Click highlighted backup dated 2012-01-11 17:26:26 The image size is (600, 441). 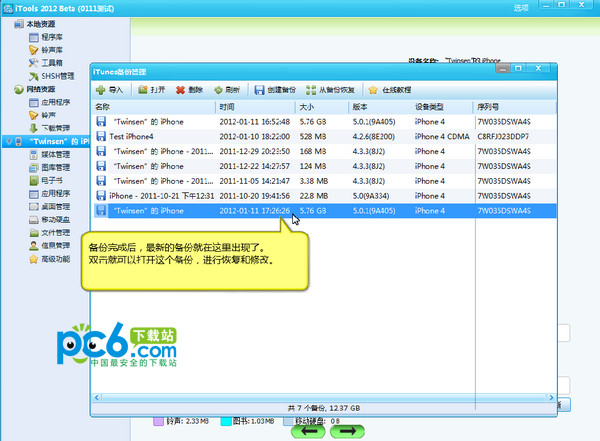[324, 211]
